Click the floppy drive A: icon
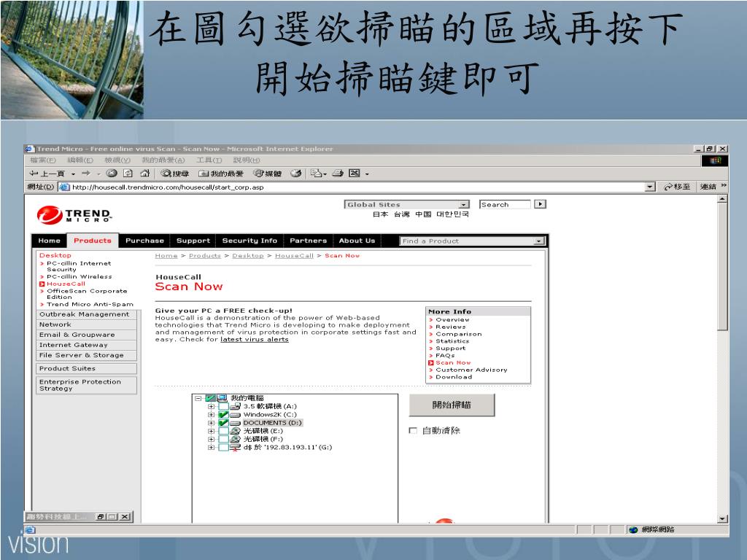Screen dimensions: 747x560 pyautogui.click(x=235, y=407)
